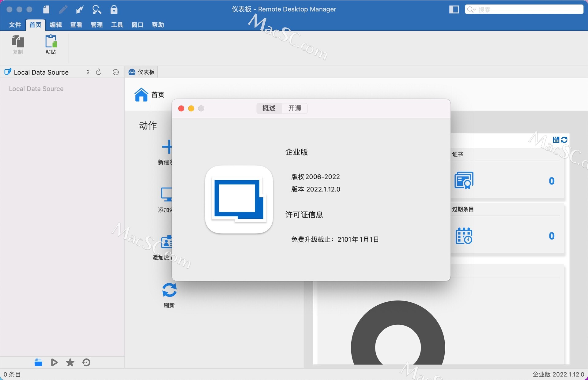Image resolution: width=588 pixels, height=380 pixels.
Task: Refresh the Local Data Source with circular arrow
Action: pyautogui.click(x=99, y=72)
